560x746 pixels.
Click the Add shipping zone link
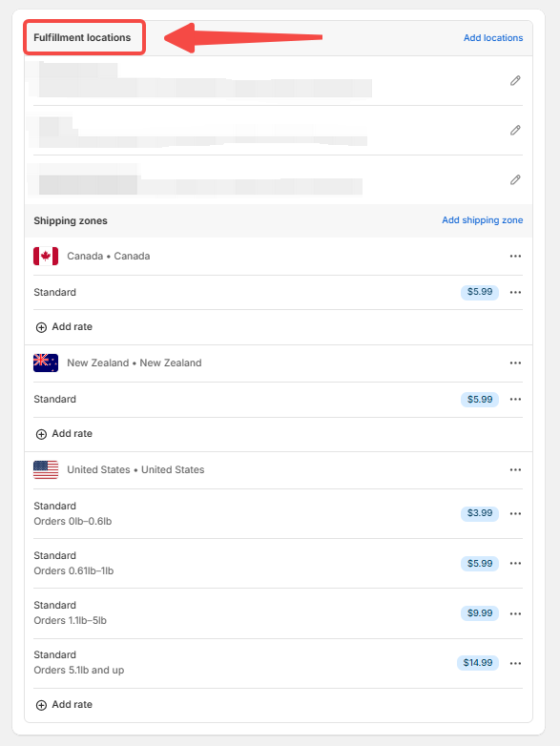[x=482, y=219]
